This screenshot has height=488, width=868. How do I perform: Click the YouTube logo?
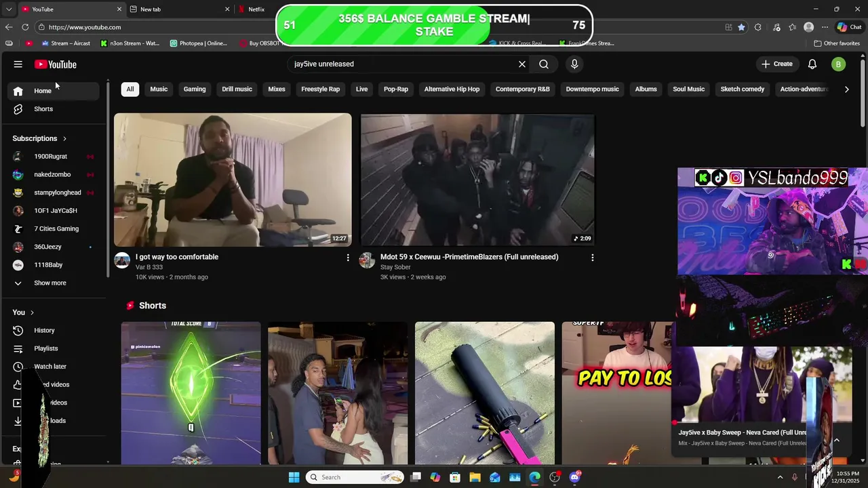[x=56, y=64]
